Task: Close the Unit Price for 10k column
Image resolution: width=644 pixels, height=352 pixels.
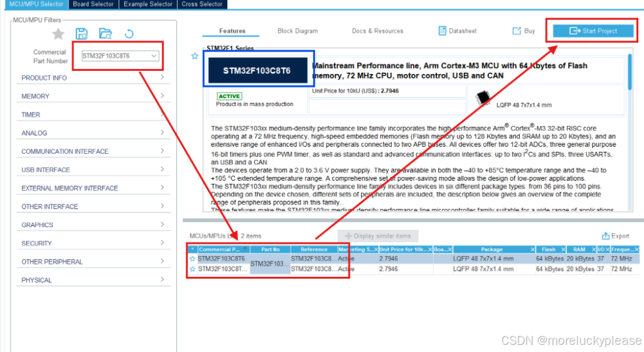Action: coord(430,249)
